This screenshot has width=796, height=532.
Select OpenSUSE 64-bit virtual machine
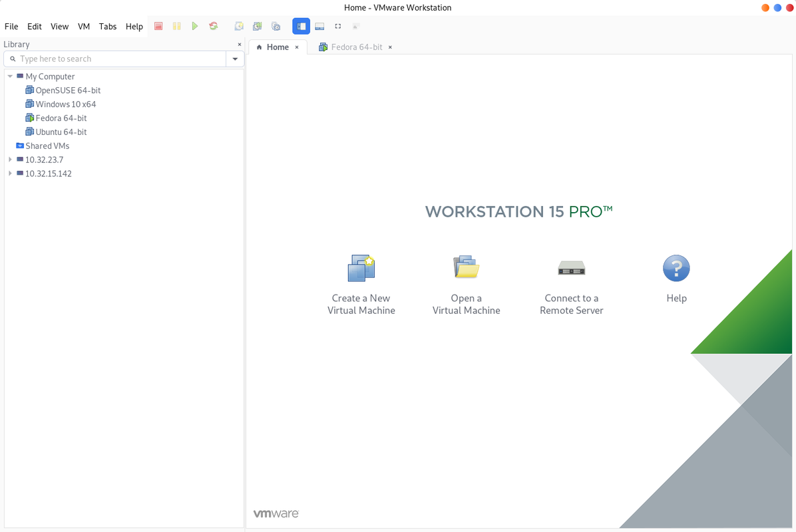(x=68, y=90)
